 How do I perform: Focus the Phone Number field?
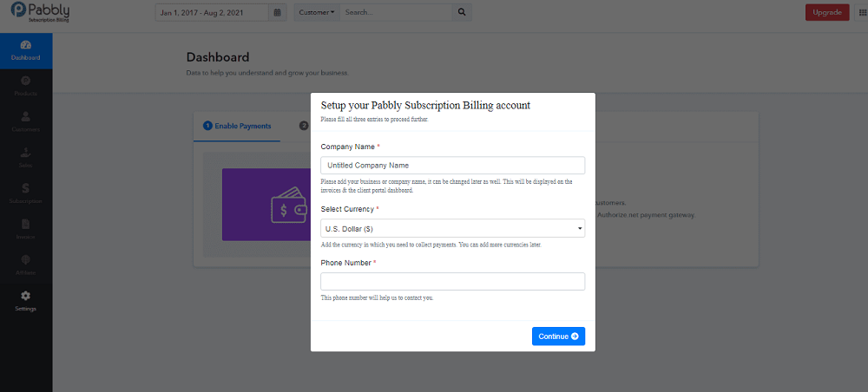pos(453,281)
